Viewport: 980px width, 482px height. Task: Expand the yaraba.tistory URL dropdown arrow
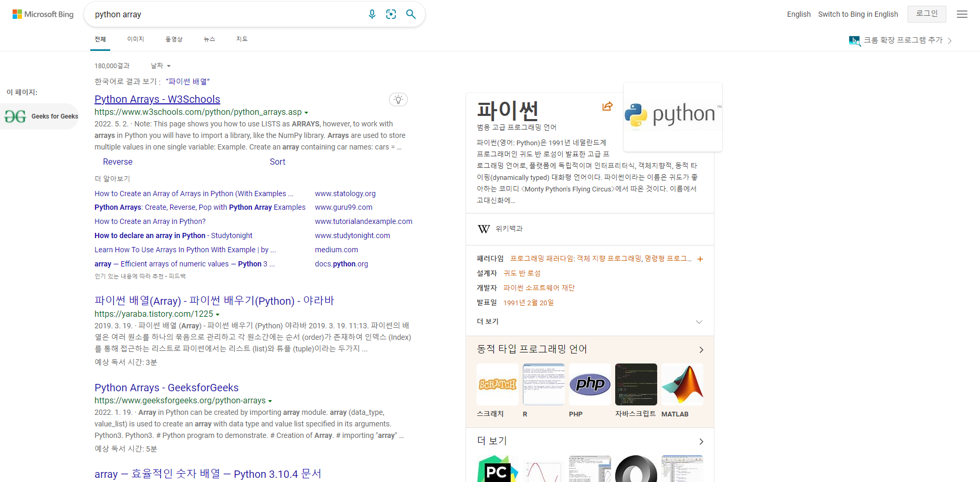[217, 315]
